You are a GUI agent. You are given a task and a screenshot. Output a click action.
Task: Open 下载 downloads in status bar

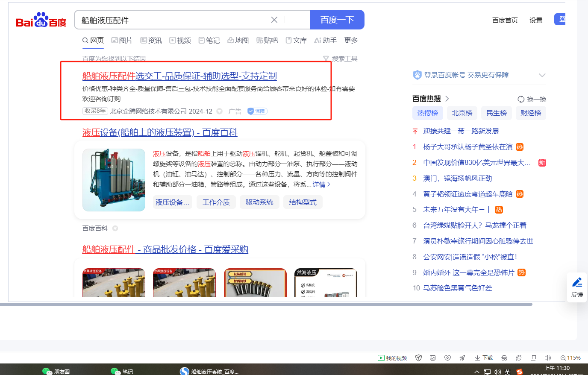point(484,358)
